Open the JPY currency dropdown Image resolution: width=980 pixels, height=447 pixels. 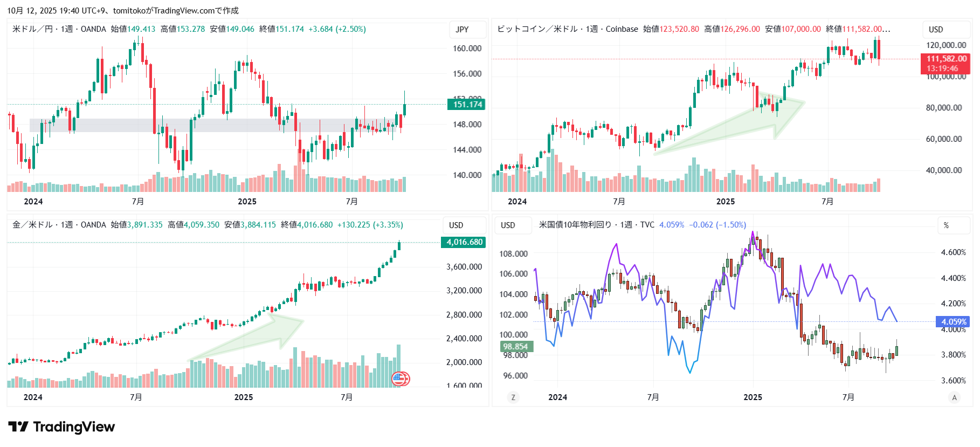click(x=462, y=30)
